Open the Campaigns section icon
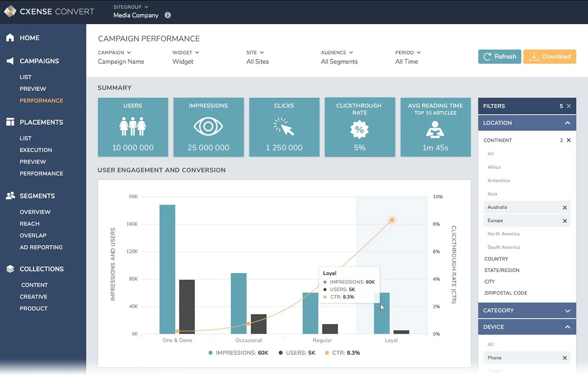Screen dimensions: 588x377 click(10, 61)
